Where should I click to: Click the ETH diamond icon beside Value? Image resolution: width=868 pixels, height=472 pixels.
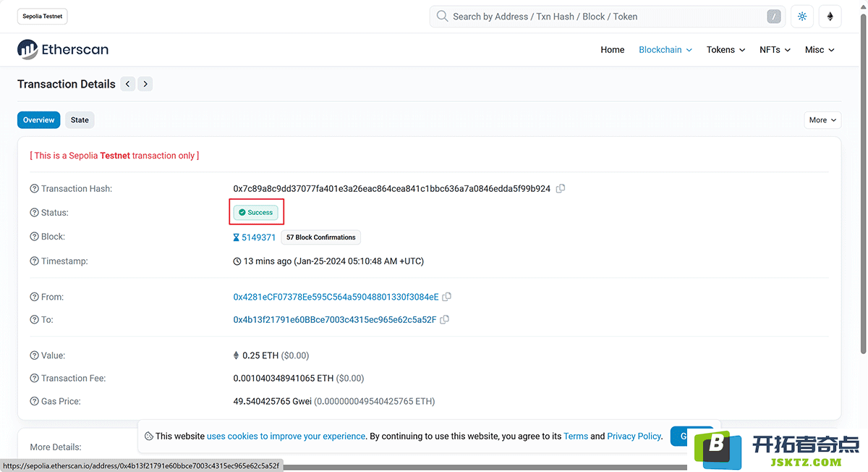236,355
